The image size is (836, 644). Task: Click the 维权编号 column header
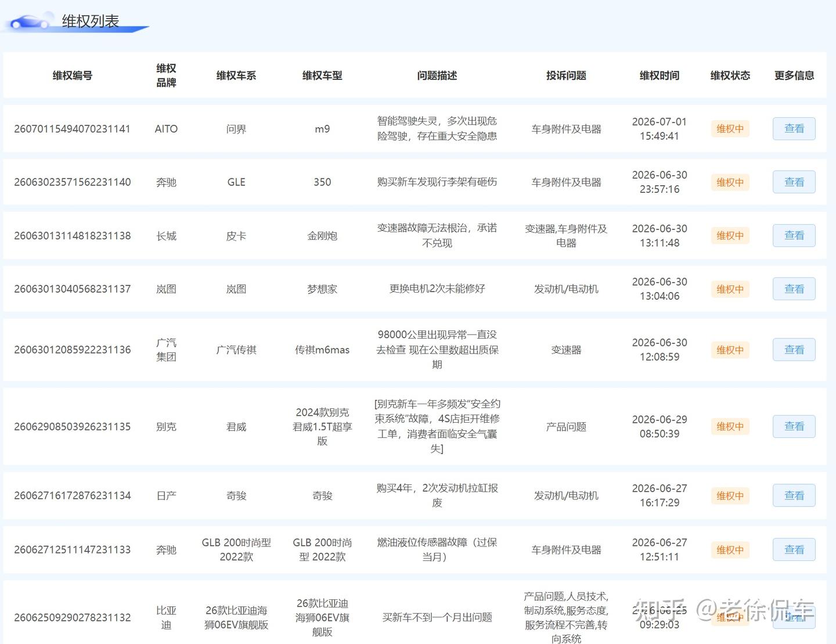[73, 75]
